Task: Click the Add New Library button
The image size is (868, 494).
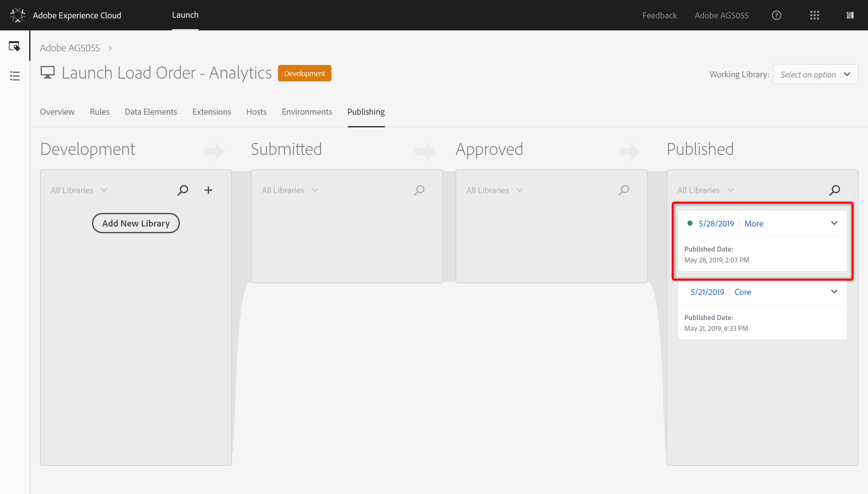Action: click(136, 223)
